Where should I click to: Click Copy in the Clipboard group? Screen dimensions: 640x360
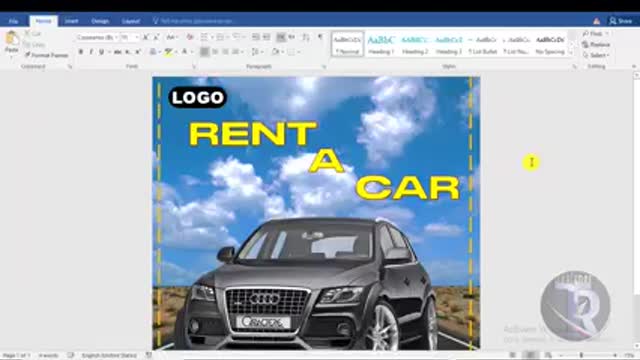pos(34,44)
